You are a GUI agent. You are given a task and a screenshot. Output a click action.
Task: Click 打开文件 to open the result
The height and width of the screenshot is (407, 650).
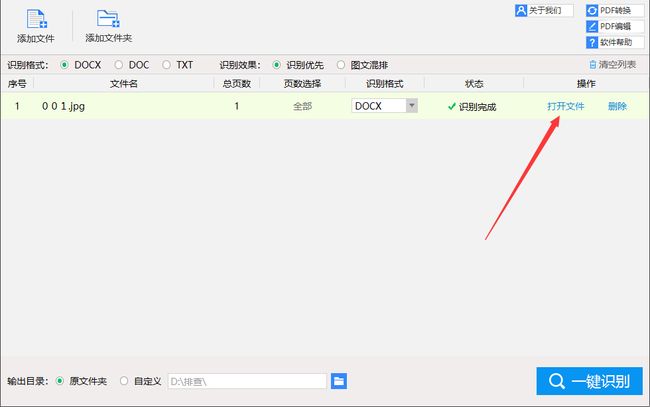tap(565, 107)
